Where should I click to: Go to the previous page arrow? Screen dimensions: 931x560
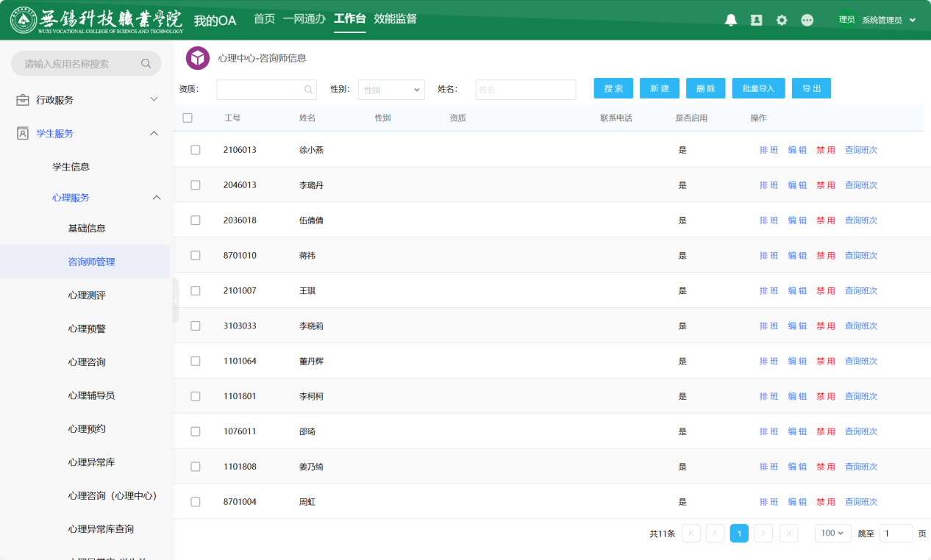point(715,534)
